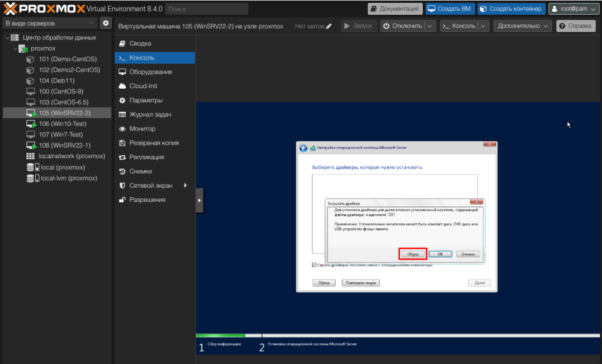Click the back arrow in Windows setup
602x364 pixels.
coord(303,148)
